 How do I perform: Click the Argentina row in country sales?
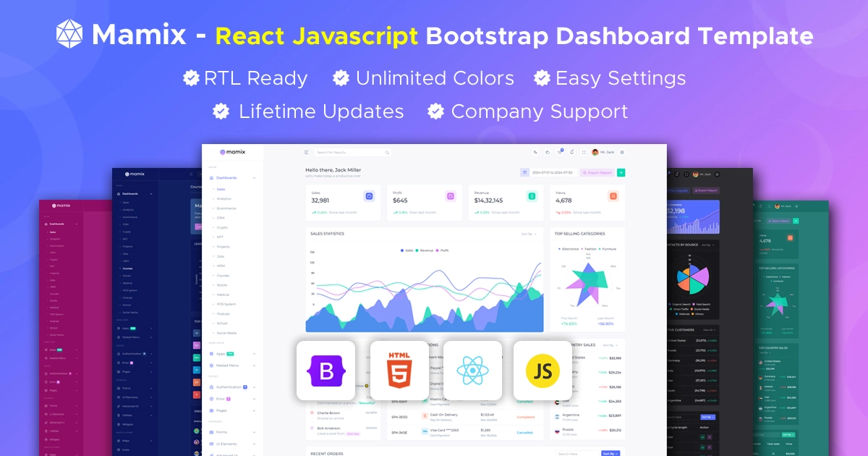[588, 415]
